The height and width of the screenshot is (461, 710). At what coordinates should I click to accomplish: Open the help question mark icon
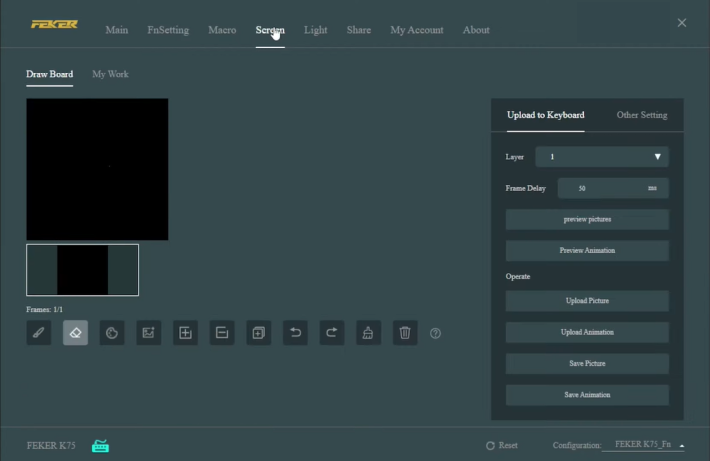(x=435, y=333)
